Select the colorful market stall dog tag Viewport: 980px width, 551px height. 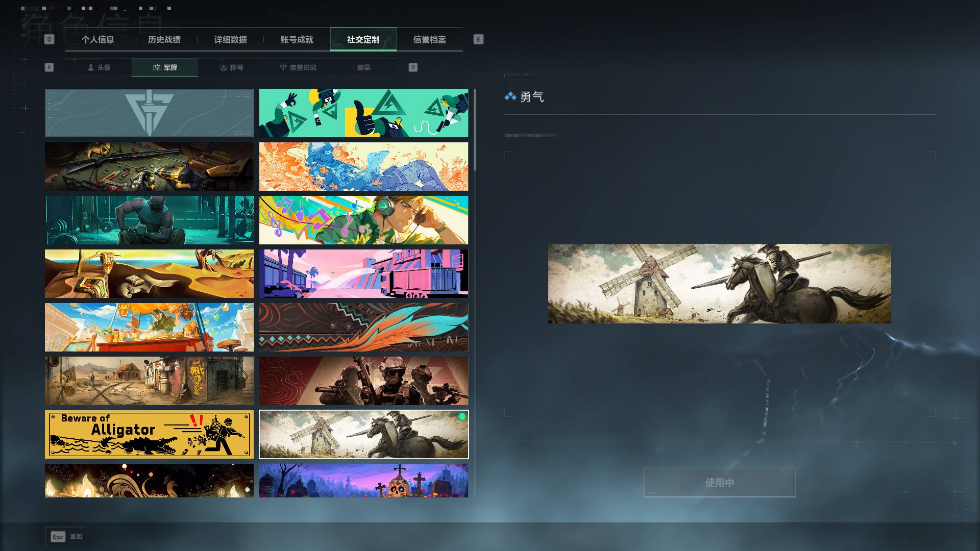coord(150,328)
